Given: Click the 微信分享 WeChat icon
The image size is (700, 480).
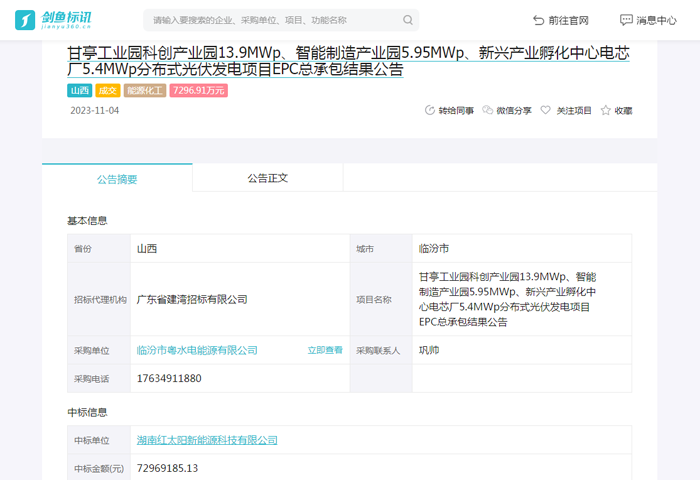Looking at the screenshot, I should (x=488, y=110).
